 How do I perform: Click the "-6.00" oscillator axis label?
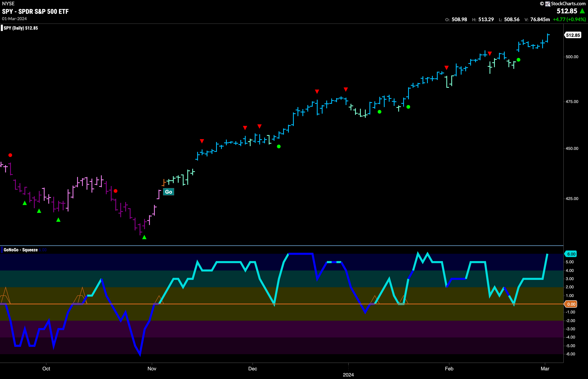570,354
